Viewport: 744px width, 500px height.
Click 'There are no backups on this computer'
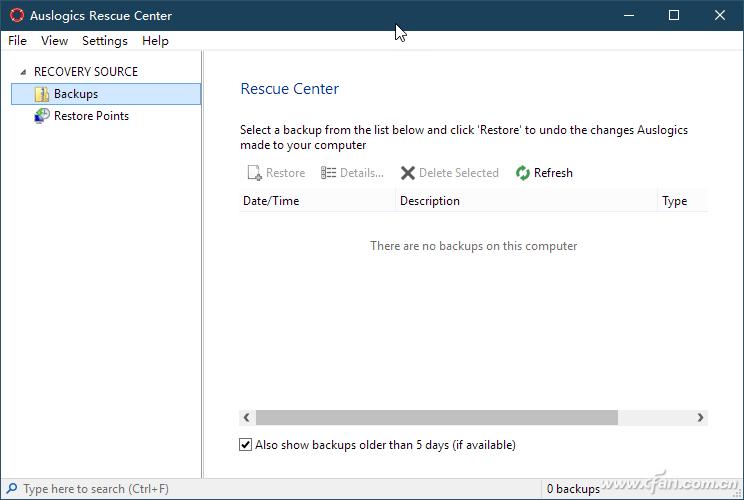474,246
